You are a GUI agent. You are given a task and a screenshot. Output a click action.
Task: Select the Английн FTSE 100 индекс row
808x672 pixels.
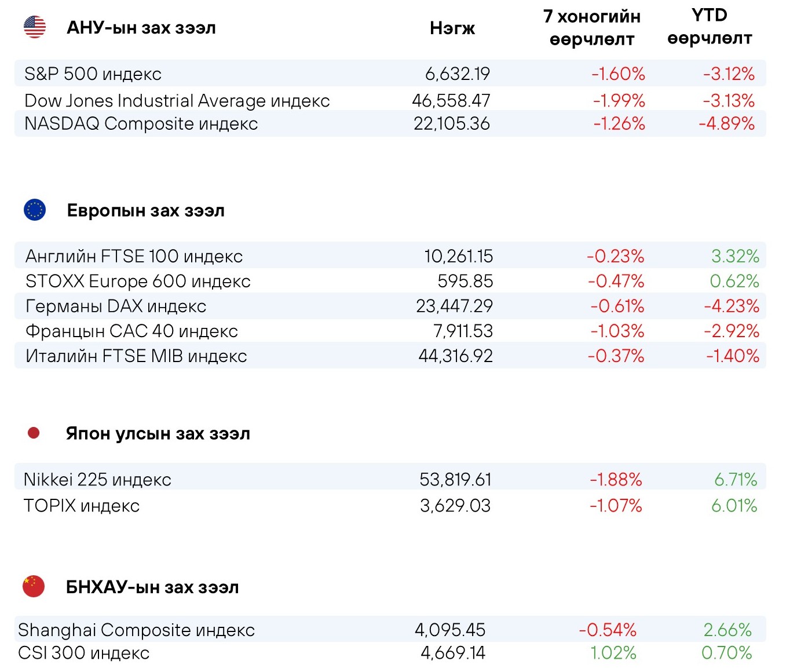click(x=390, y=255)
